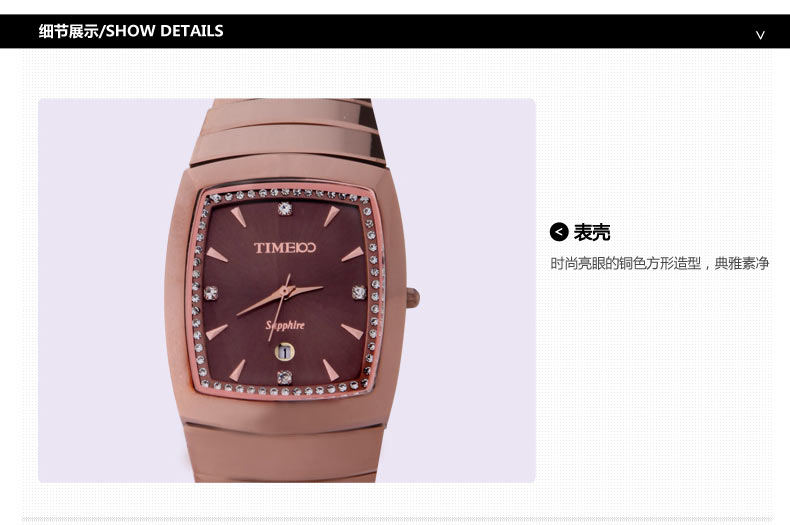Screen dimensions: 790x525
Task: Click the date window showing 1
Action: point(284,352)
